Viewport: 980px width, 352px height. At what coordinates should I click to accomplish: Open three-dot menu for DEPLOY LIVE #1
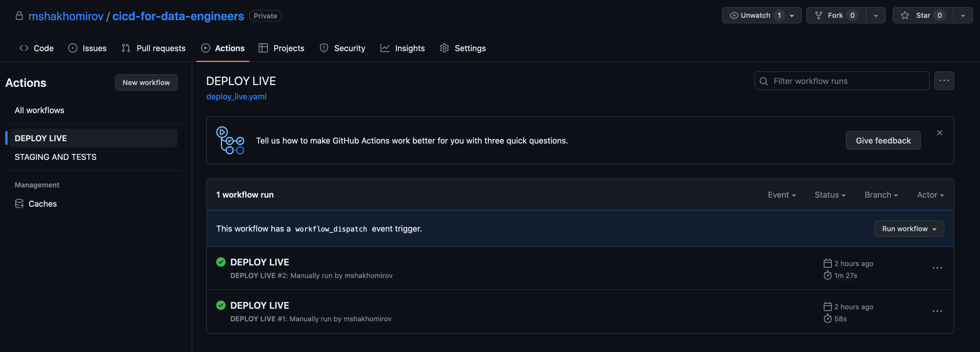tap(937, 311)
